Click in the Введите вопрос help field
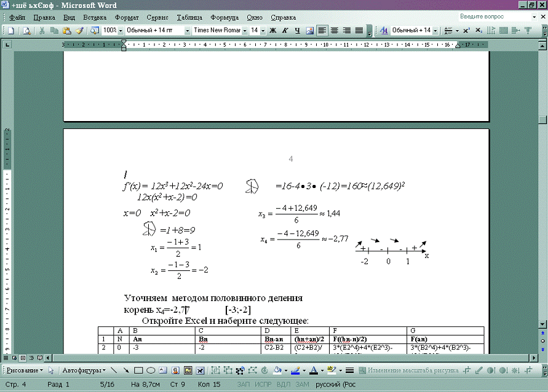This screenshot has width=548, height=392. [485, 17]
